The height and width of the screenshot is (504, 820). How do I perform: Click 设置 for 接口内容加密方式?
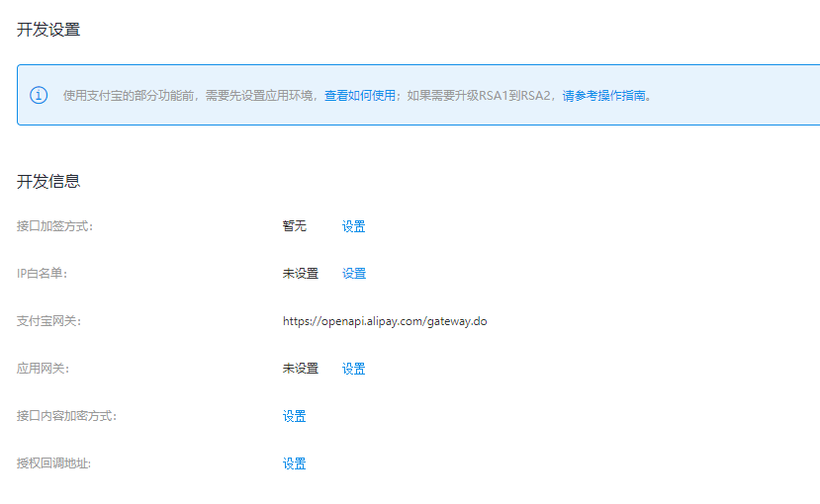point(295,416)
